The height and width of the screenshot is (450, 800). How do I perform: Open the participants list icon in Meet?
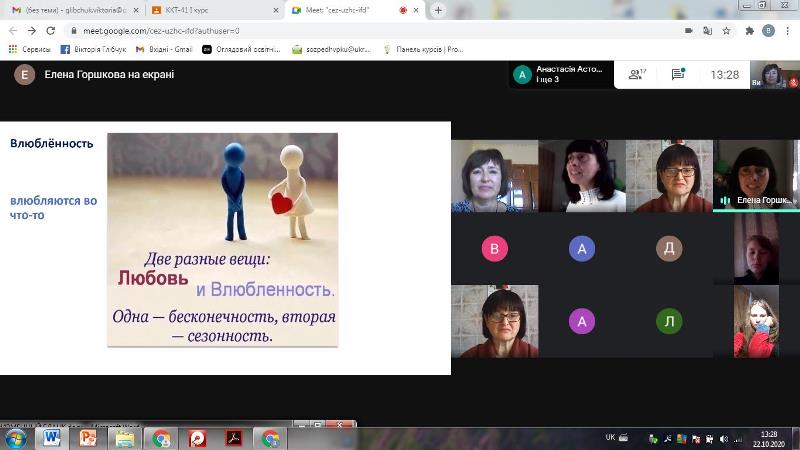click(x=637, y=74)
